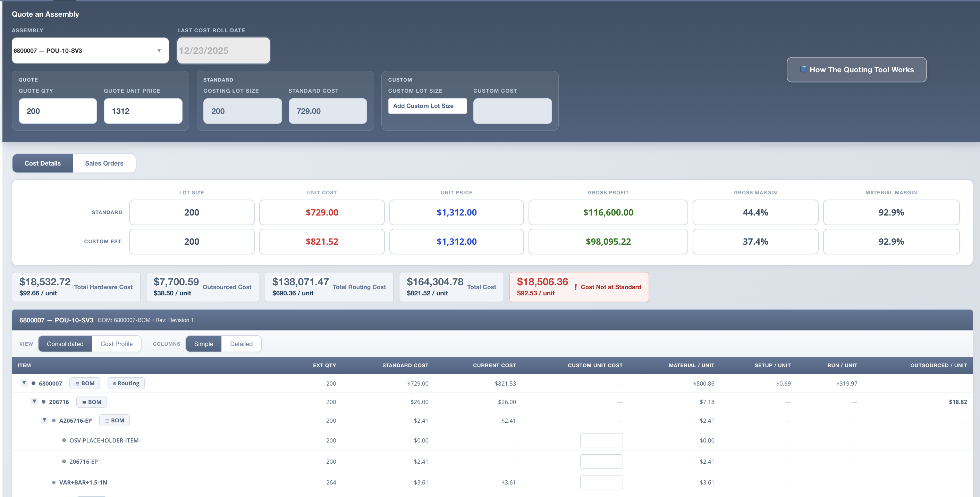
Task: Click the $164,304.78 Total Cost card
Action: click(x=451, y=287)
